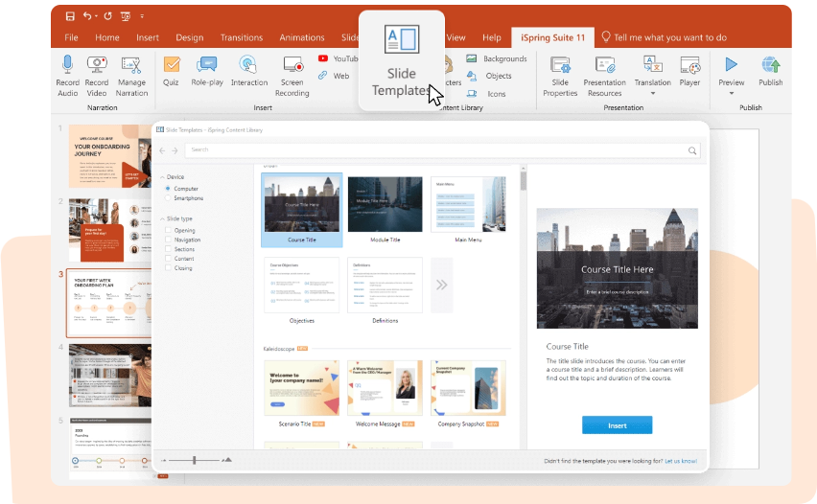817x504 pixels.
Task: Select slide 1 Your Onboarding Journey thumbnail
Action: pos(110,156)
